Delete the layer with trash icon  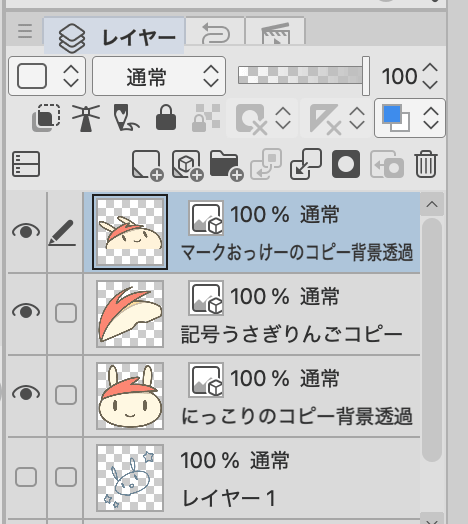click(426, 164)
